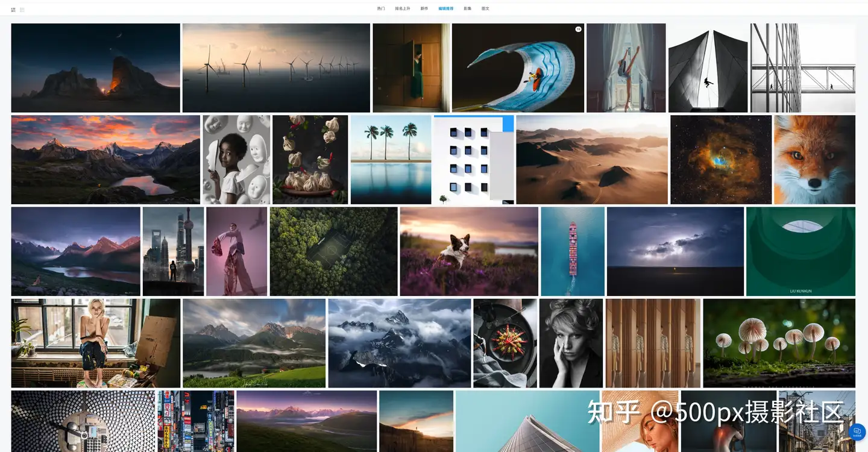
Task: View the red fox portrait photo
Action: (815, 159)
